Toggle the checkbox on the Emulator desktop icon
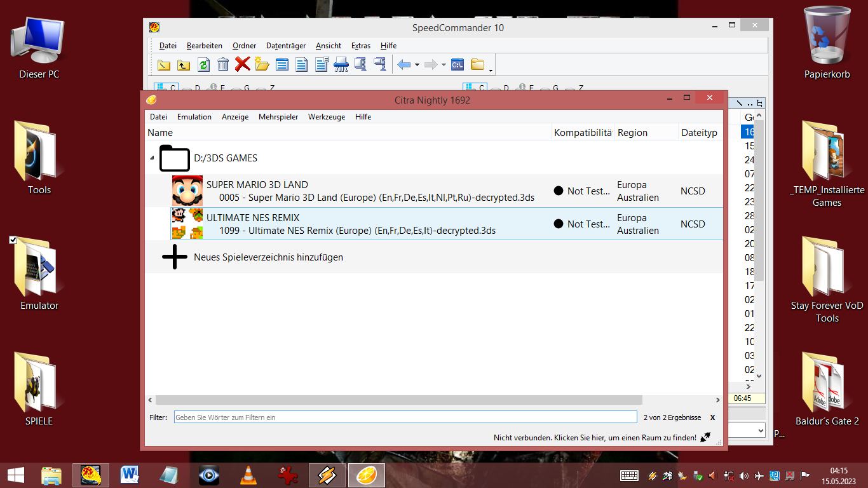Screen dimensions: 868x488 click(x=13, y=240)
